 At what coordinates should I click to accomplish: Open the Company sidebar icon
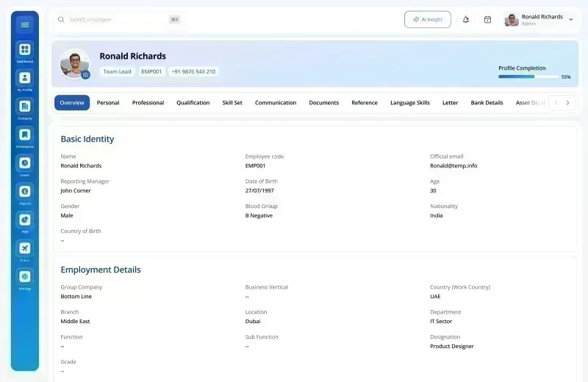(x=25, y=107)
